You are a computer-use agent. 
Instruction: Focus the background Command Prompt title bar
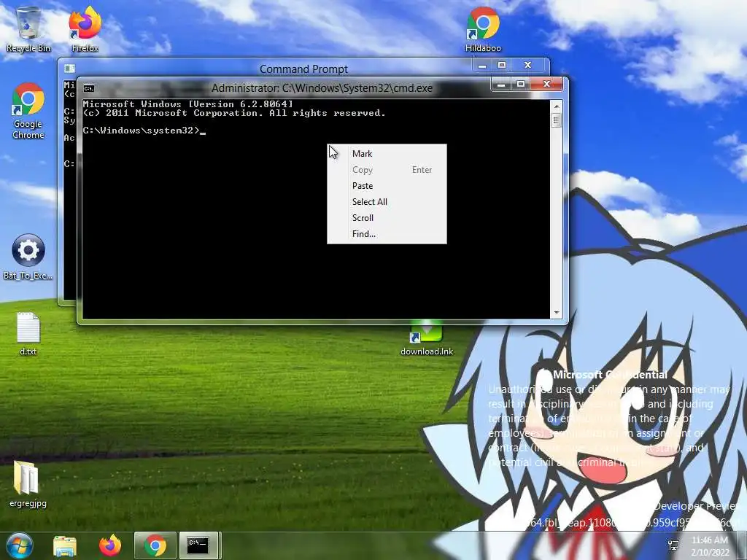(303, 69)
